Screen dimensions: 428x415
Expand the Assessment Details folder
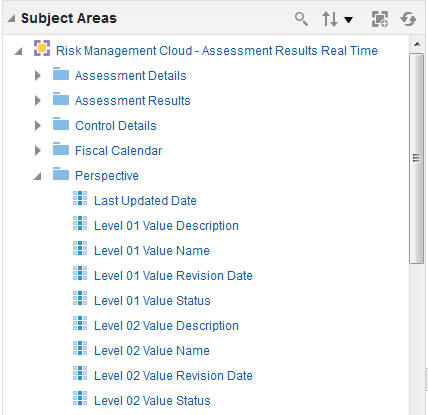pyautogui.click(x=38, y=76)
